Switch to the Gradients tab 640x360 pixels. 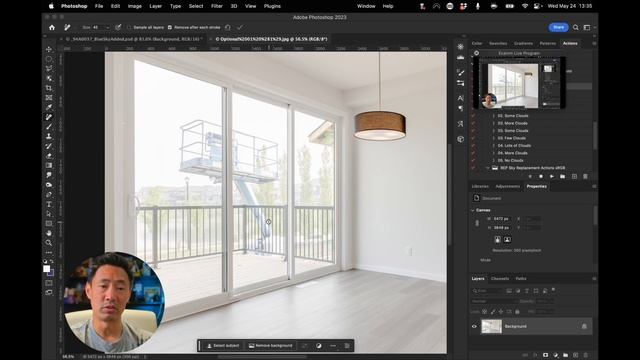point(523,43)
